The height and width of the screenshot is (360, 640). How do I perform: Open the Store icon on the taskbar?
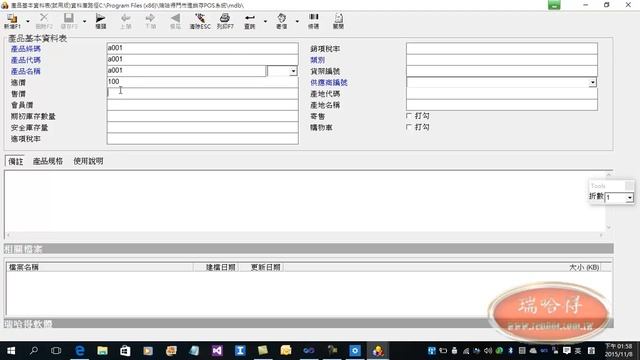click(125, 351)
